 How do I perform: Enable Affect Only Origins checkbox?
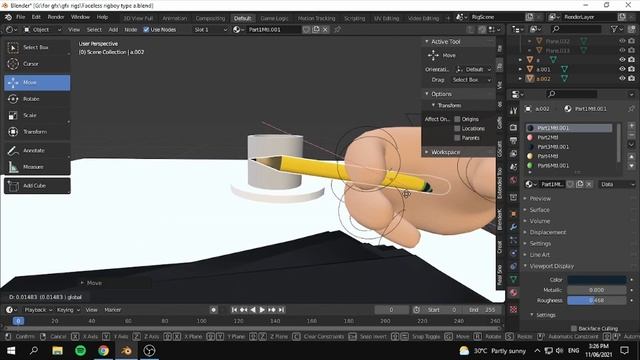pos(457,119)
